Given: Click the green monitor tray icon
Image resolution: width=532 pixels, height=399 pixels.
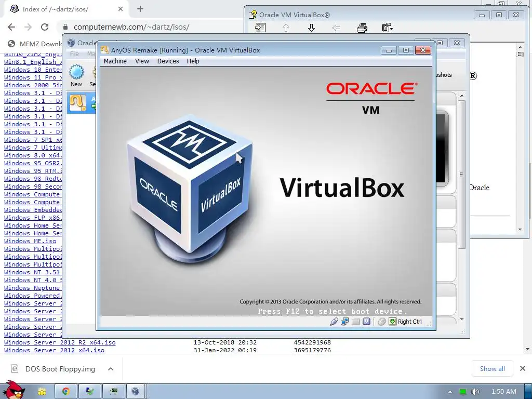Looking at the screenshot, I should pos(463,392).
